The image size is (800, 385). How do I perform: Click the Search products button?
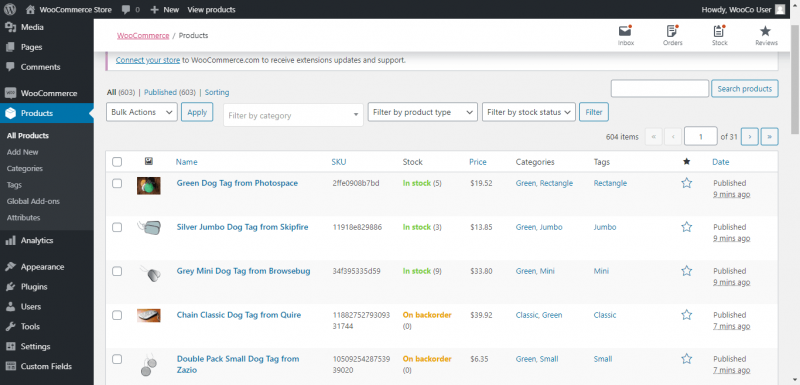point(745,89)
